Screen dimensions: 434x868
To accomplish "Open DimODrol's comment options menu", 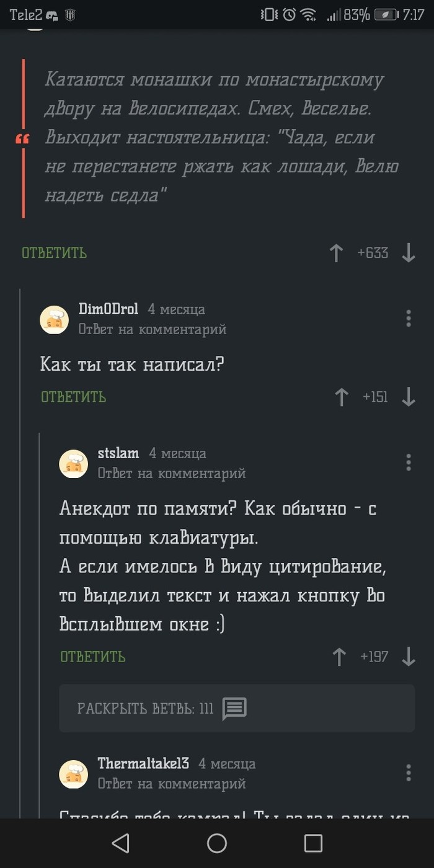I will (408, 318).
